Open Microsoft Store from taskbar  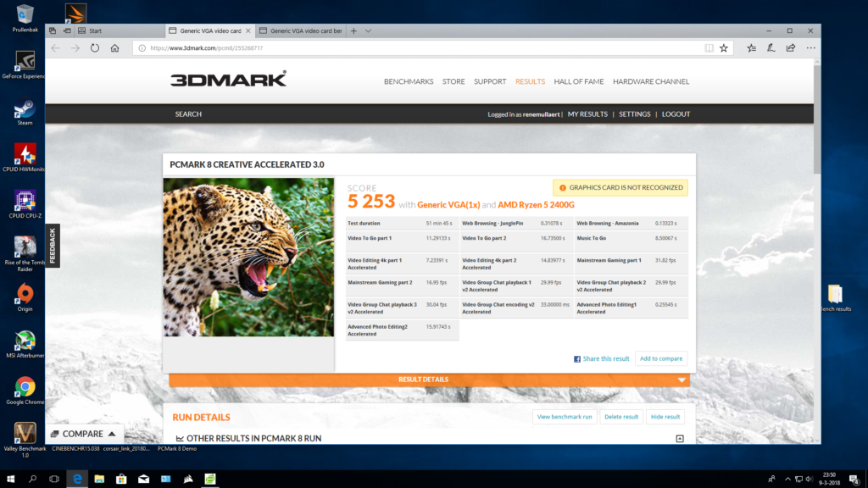[x=121, y=480]
